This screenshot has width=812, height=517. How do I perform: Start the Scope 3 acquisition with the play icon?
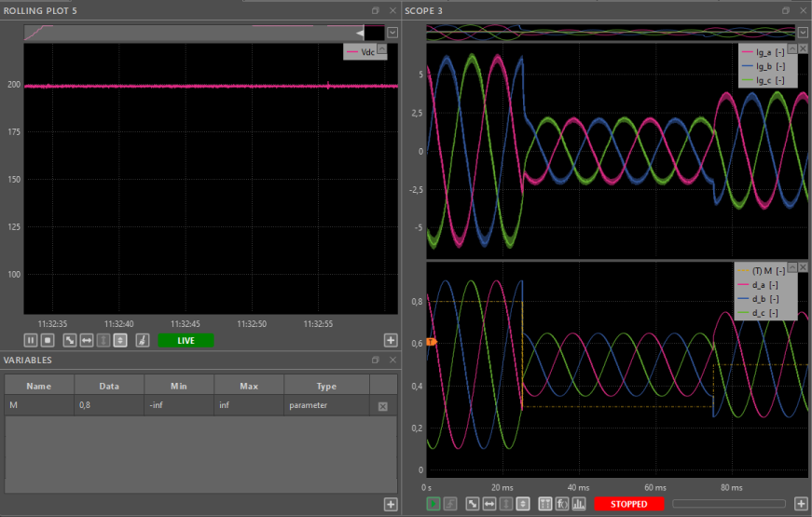click(x=434, y=504)
